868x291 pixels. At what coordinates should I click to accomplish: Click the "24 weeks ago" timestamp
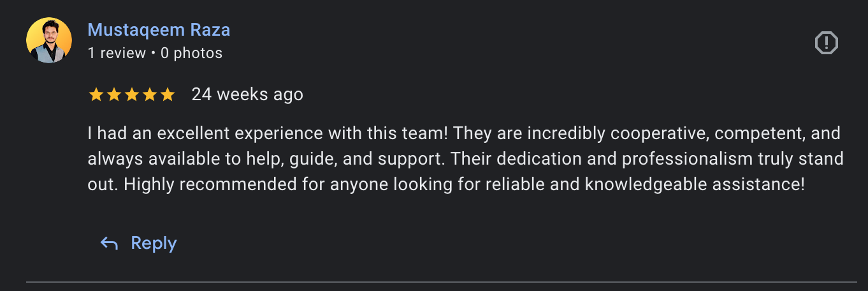coord(247,94)
